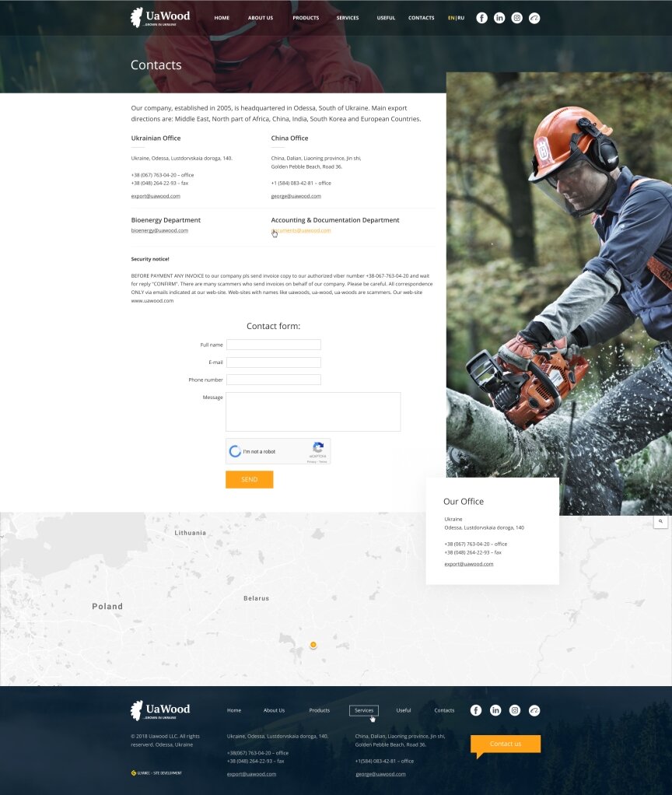Open the footer Home link
Viewport: 672px width, 795px height.
tap(234, 710)
